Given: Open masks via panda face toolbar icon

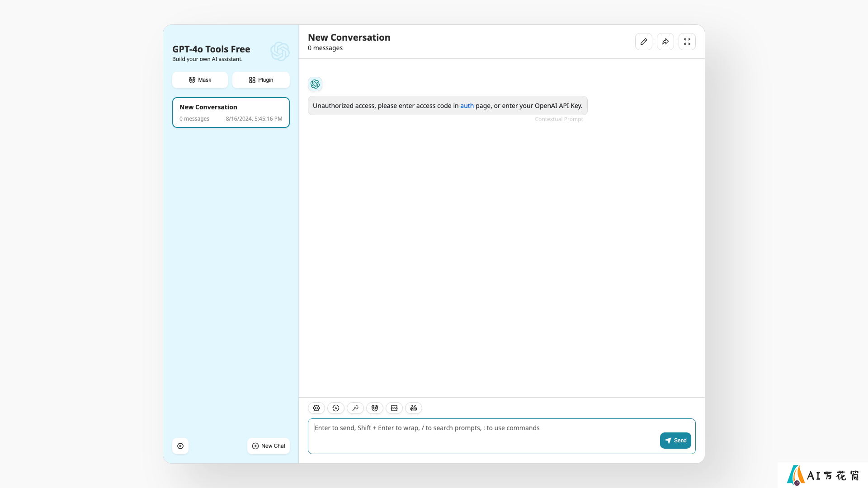Looking at the screenshot, I should tap(375, 408).
